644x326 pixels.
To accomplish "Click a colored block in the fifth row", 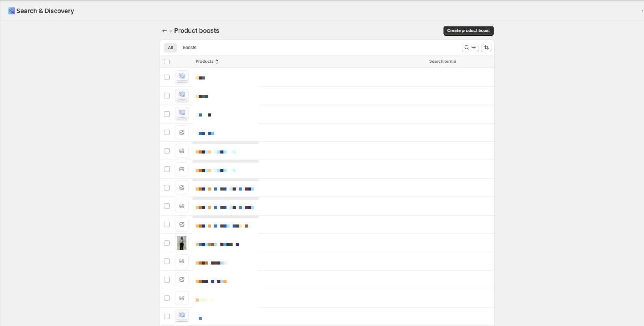I will point(202,152).
